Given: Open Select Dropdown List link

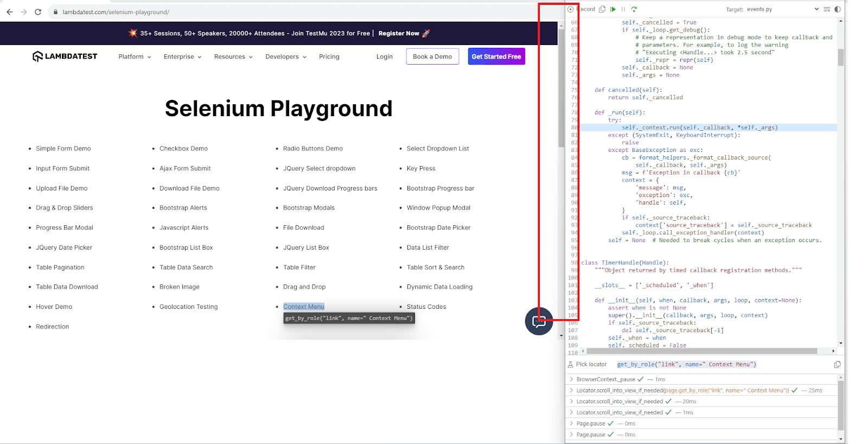Looking at the screenshot, I should pos(438,148).
